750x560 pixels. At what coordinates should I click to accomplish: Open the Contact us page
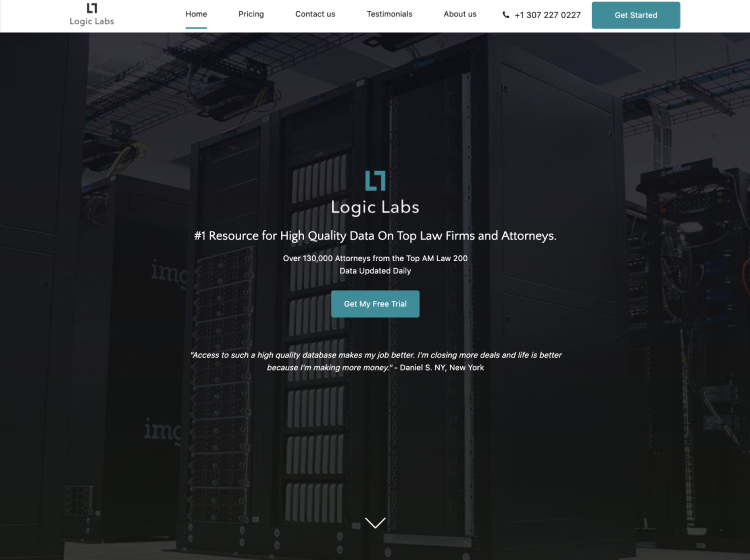tap(315, 15)
